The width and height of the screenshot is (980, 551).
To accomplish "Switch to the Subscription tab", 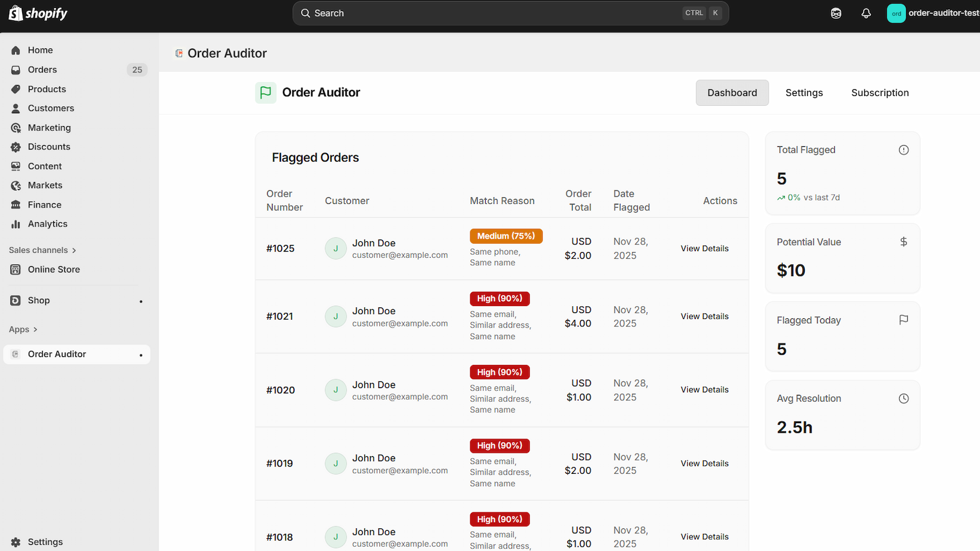I will (880, 93).
